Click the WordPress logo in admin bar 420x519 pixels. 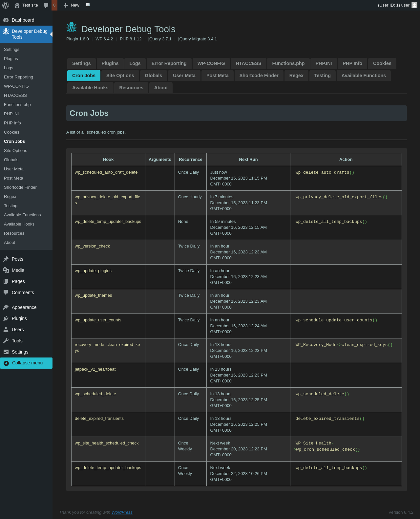click(x=6, y=5)
